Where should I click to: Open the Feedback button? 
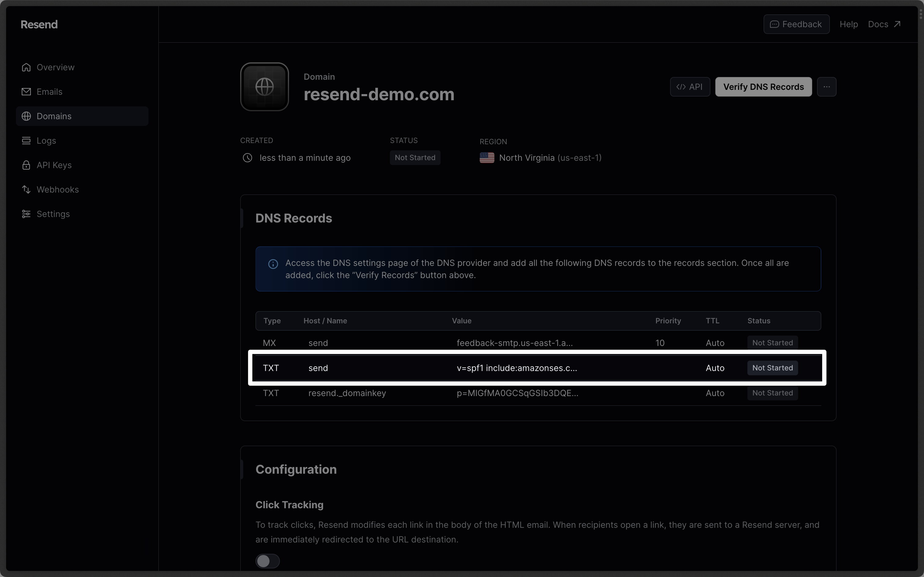pos(796,24)
